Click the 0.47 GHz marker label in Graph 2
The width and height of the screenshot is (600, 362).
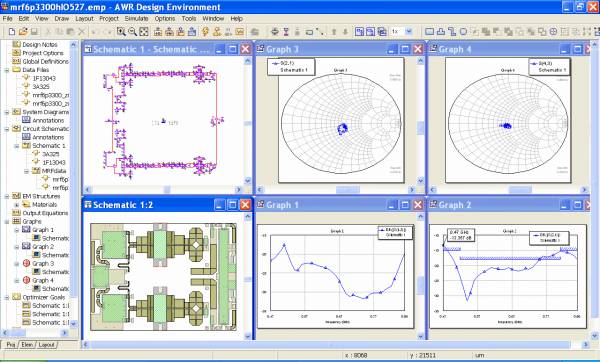(x=461, y=235)
